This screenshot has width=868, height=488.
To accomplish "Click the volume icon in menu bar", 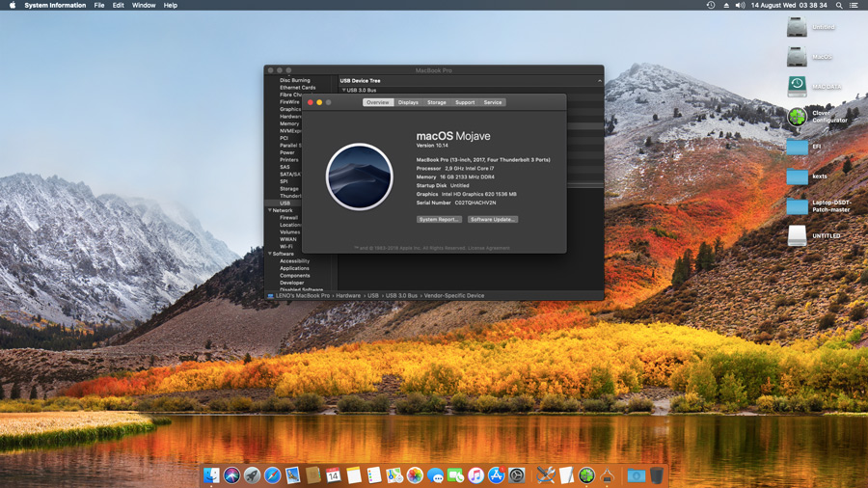I will [740, 6].
